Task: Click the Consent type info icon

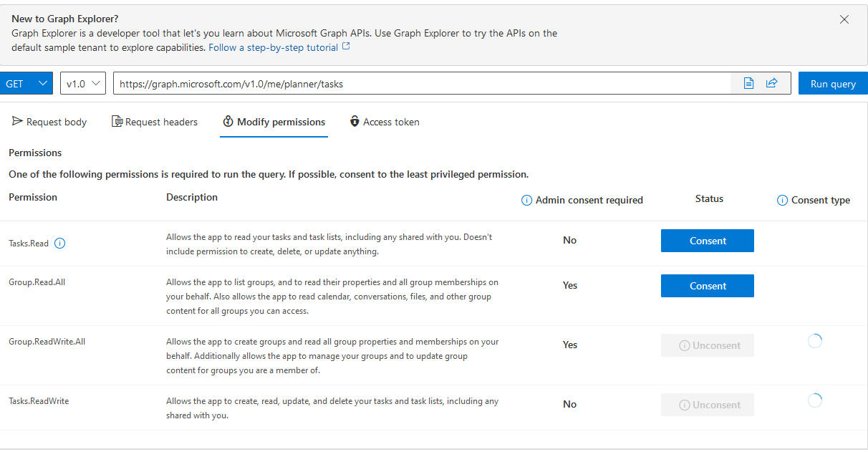Action: [782, 201]
